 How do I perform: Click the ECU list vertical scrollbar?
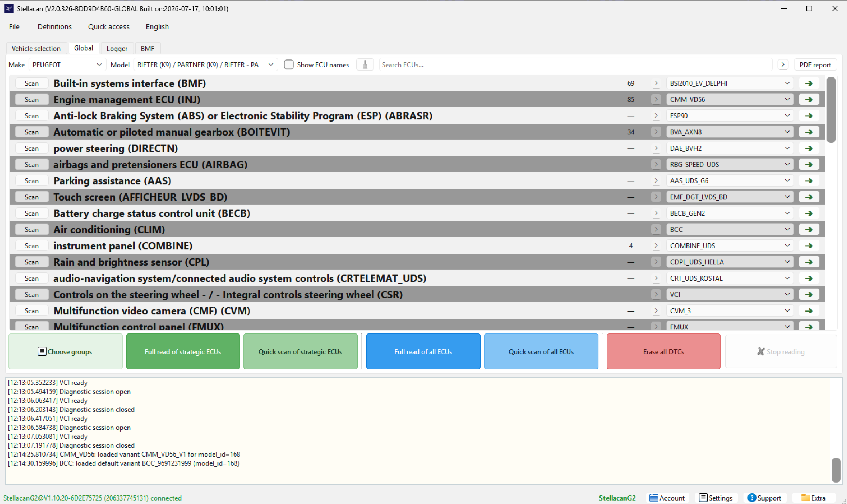[831, 110]
